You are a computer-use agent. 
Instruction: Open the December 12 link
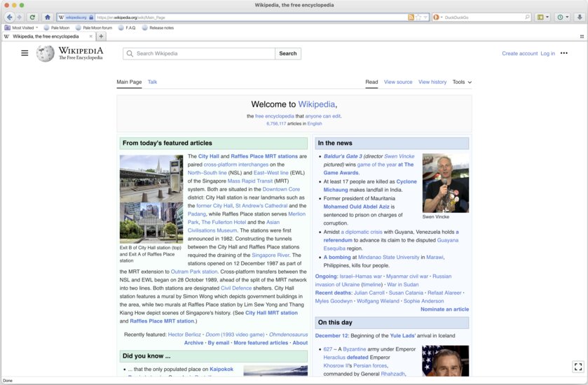331,336
